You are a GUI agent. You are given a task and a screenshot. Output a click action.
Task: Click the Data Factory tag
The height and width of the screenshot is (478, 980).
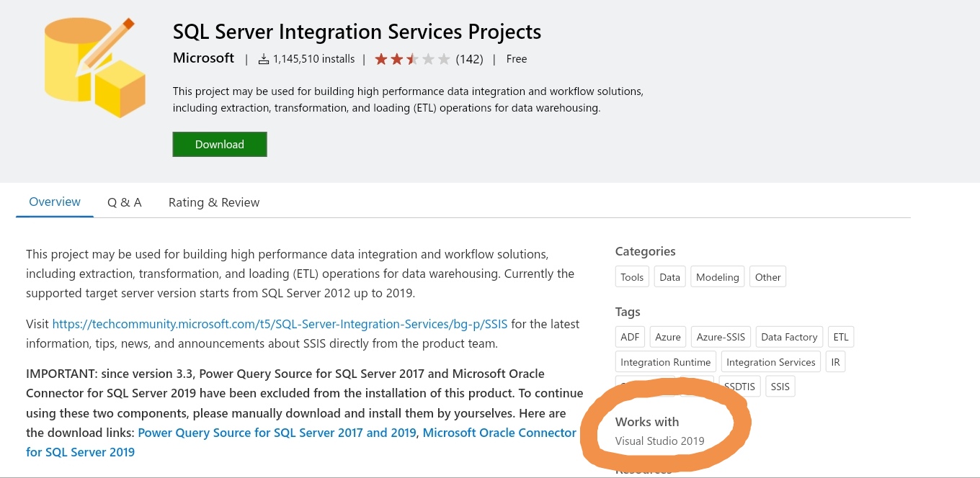coord(789,337)
